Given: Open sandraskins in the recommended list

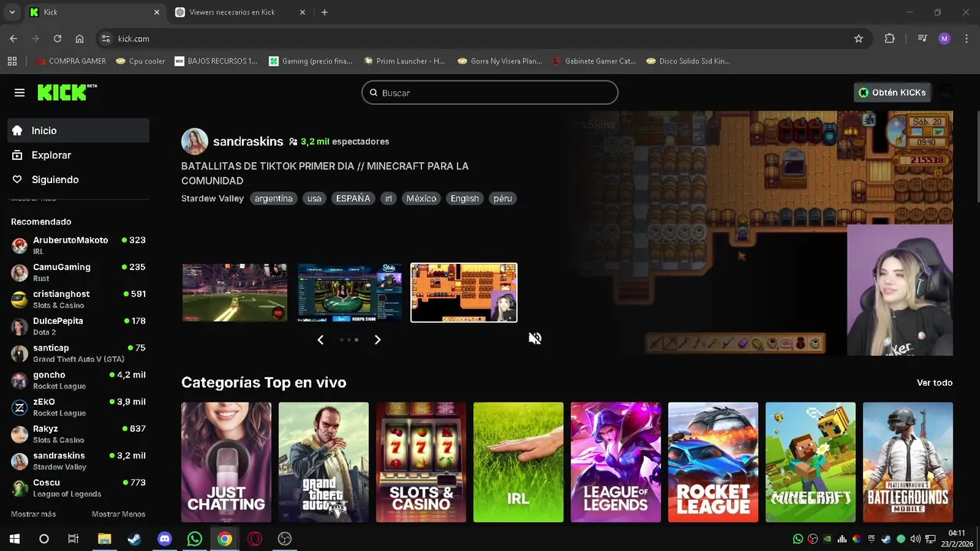Looking at the screenshot, I should tap(78, 461).
